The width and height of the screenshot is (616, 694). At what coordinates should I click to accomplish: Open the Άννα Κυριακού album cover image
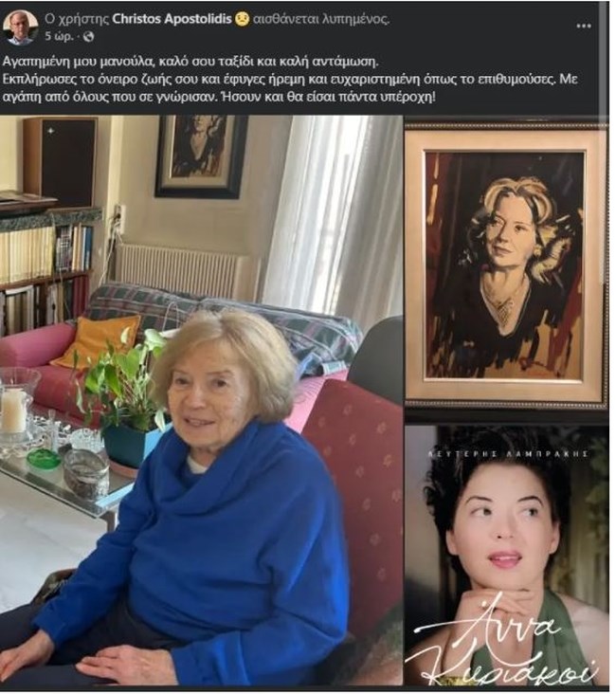pos(507,555)
